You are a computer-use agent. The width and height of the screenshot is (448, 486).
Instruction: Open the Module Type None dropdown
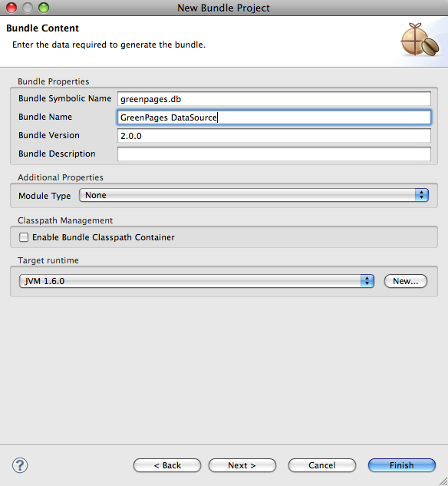tap(254, 195)
